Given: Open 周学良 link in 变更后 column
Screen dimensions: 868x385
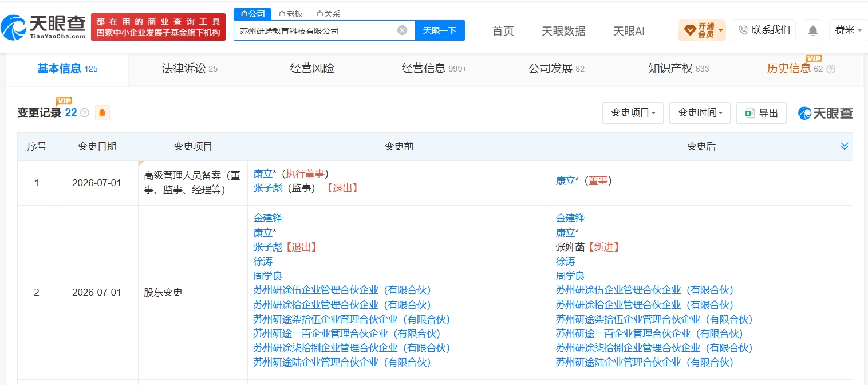Looking at the screenshot, I should click(x=570, y=276).
